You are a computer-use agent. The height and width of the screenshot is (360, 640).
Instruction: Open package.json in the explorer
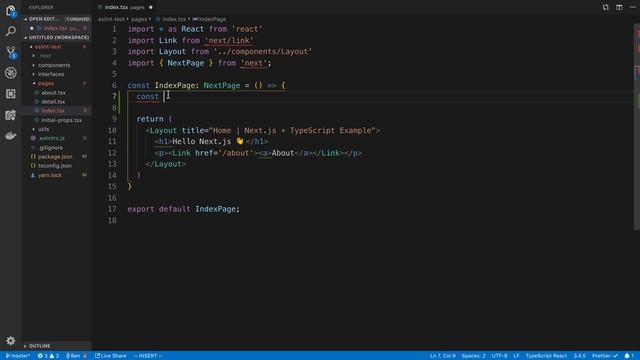(x=55, y=157)
